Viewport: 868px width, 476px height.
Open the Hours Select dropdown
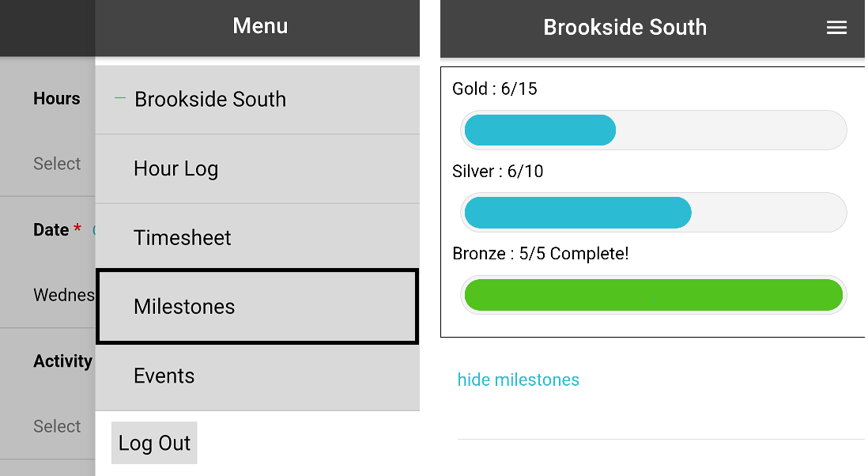click(57, 164)
